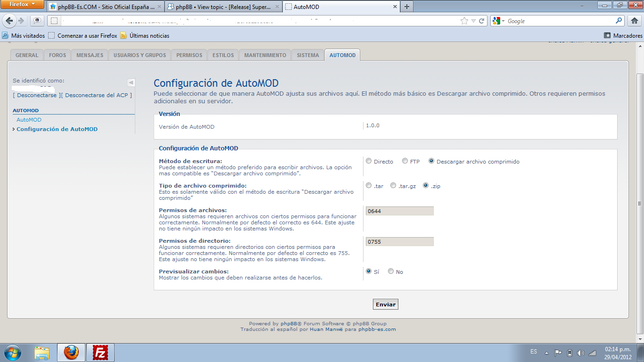Open the Firefox home page icon
The height and width of the screenshot is (362, 644).
(x=634, y=21)
